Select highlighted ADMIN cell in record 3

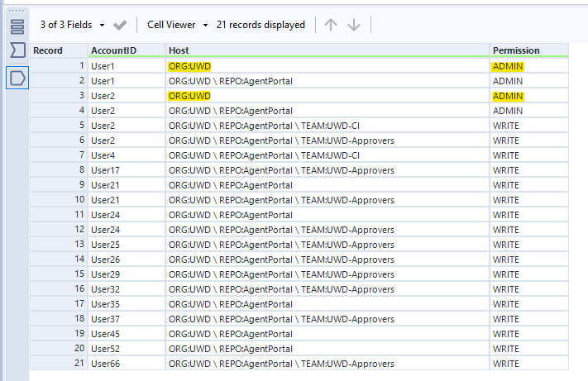click(529, 96)
